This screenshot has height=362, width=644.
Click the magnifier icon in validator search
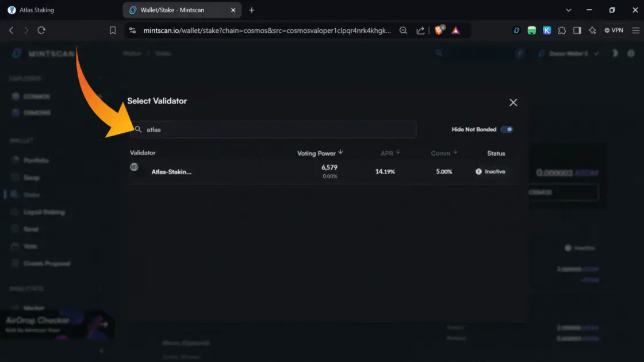pyautogui.click(x=138, y=129)
